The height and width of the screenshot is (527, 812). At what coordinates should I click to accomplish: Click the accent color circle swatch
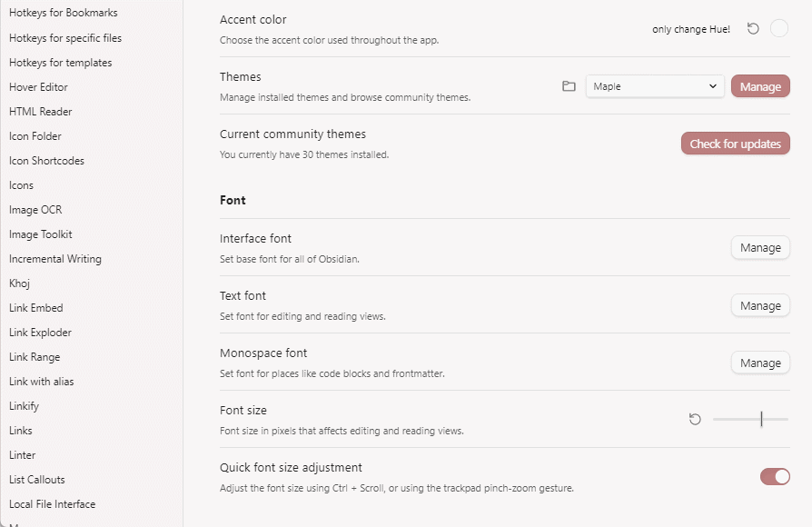tap(778, 28)
